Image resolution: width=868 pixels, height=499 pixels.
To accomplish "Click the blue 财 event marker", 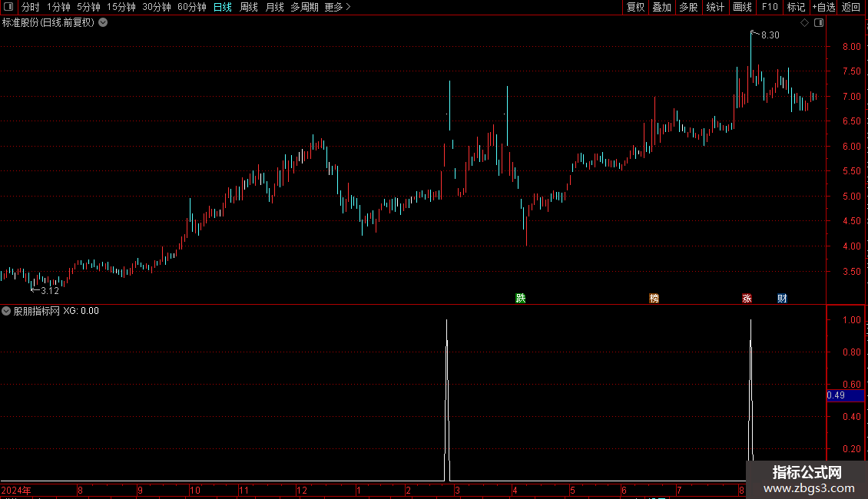I will pyautogui.click(x=782, y=298).
